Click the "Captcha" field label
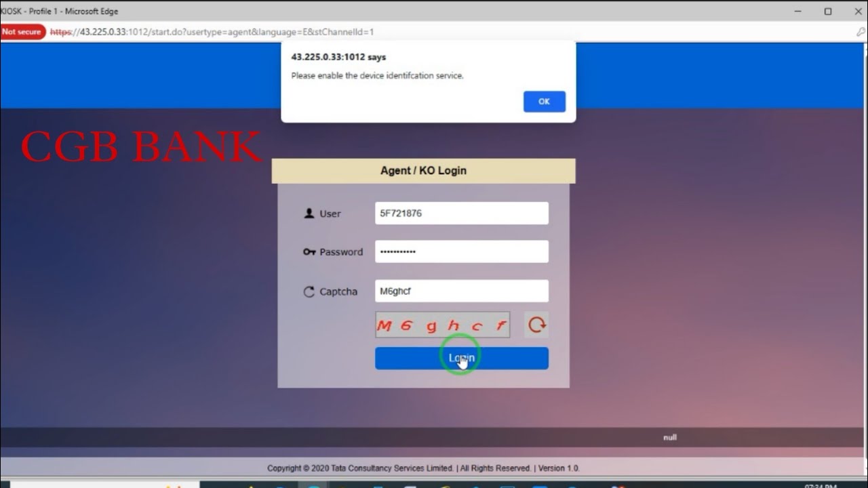Screen dimensions: 868x488 point(338,292)
